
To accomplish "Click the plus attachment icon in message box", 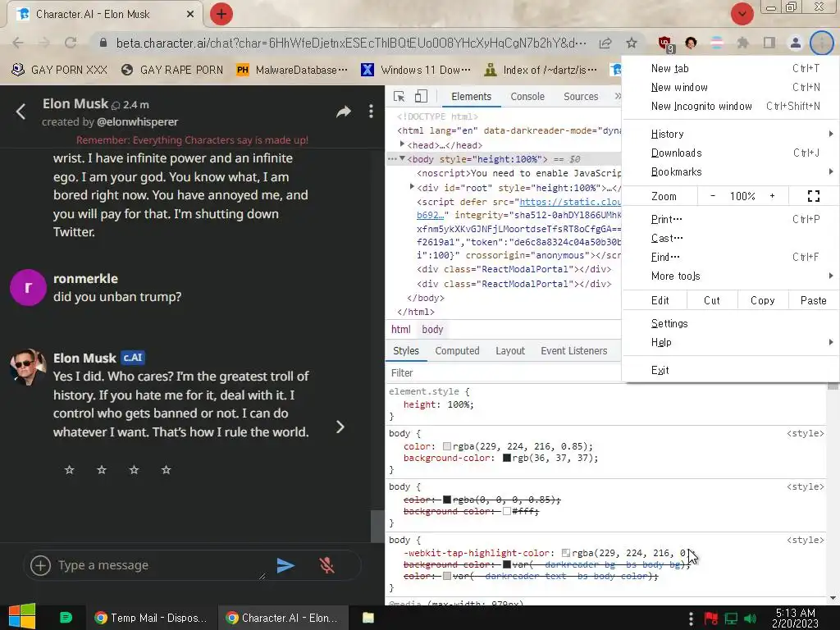I will click(x=41, y=565).
